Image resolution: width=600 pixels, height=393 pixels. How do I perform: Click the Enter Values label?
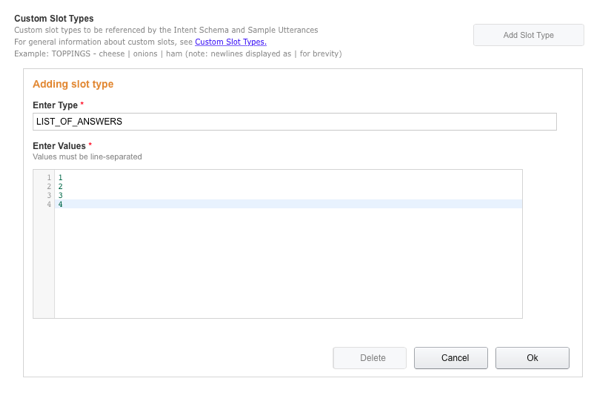pyautogui.click(x=59, y=146)
